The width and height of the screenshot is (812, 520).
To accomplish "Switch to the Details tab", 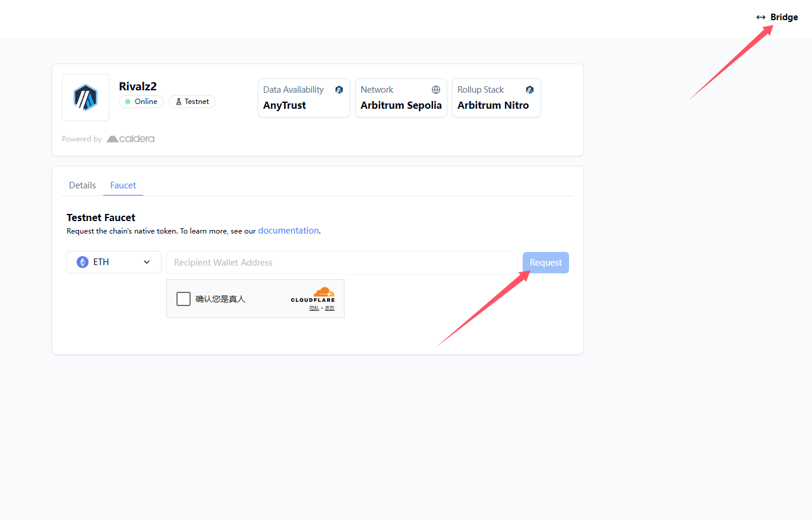I will tap(83, 185).
